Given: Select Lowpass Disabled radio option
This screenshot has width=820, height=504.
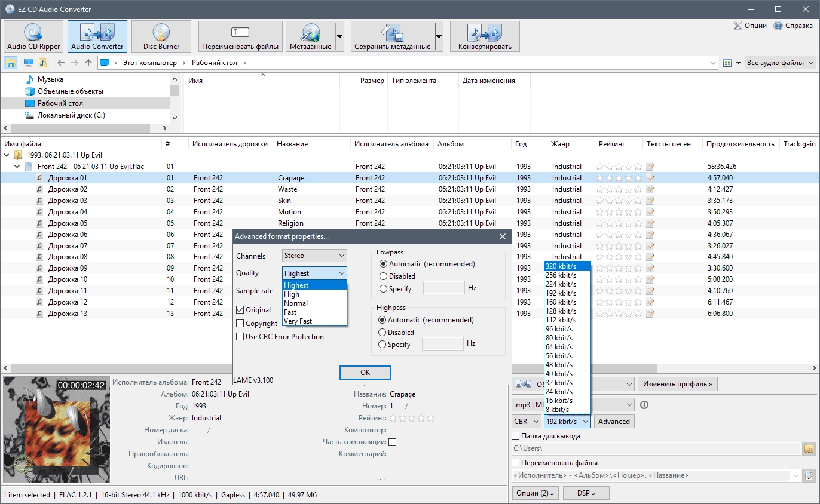Looking at the screenshot, I should pos(383,276).
